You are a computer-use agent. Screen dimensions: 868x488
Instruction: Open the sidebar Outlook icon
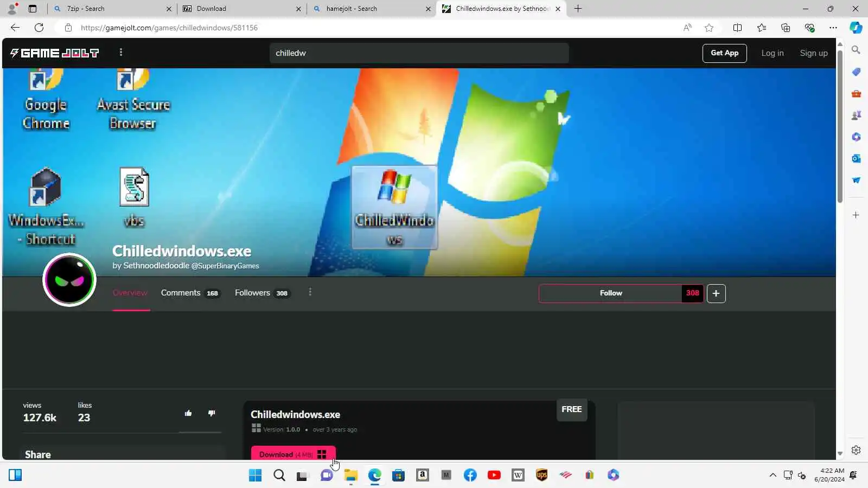[856, 158]
